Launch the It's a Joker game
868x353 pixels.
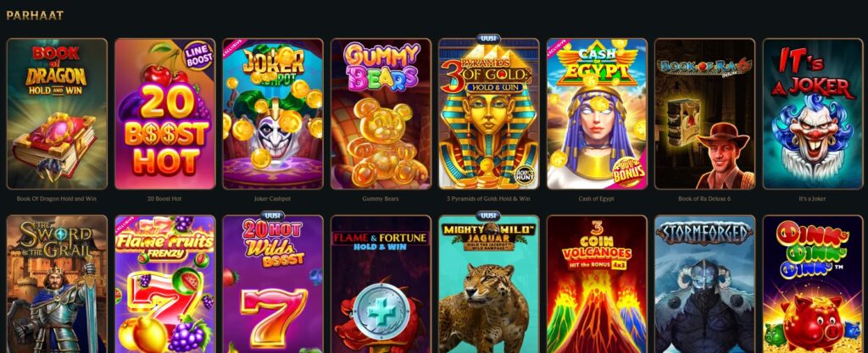point(813,113)
